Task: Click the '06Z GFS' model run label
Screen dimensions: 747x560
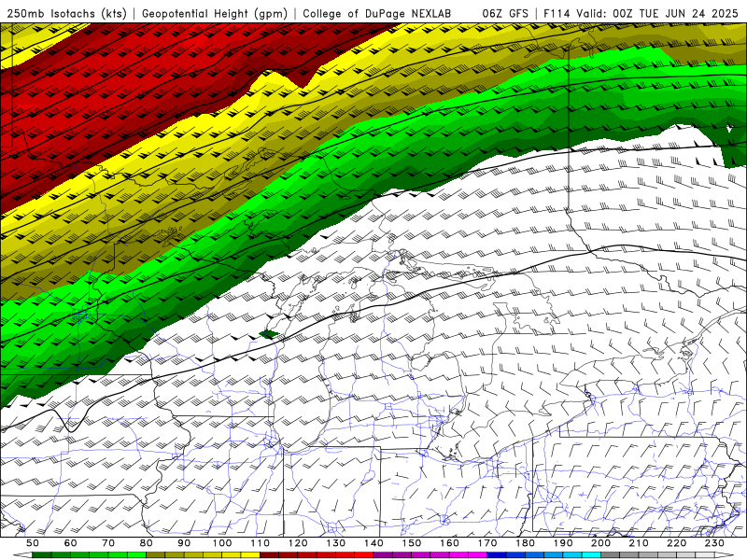Action: 505,14
